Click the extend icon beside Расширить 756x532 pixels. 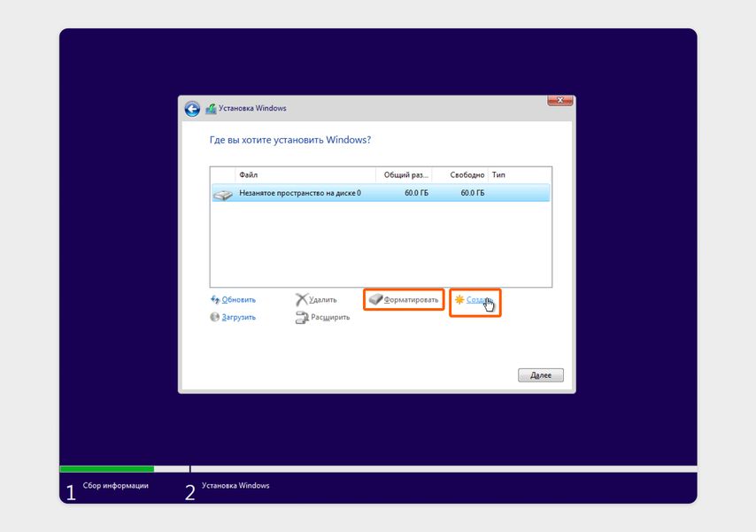tap(302, 318)
